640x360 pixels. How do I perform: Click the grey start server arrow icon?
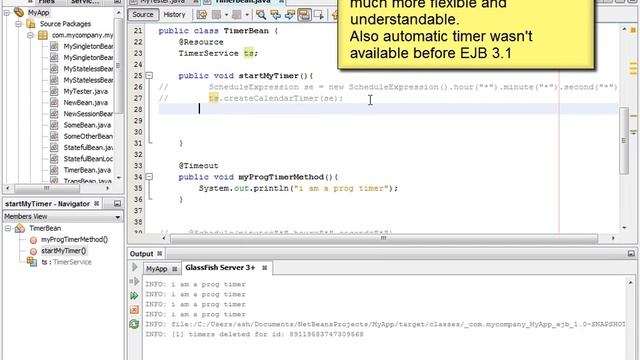134,267
